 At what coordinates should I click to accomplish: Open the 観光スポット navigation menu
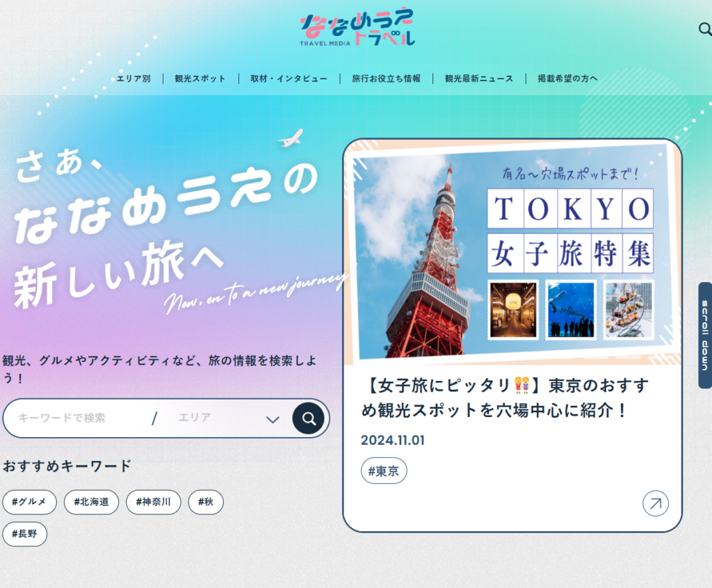point(200,79)
